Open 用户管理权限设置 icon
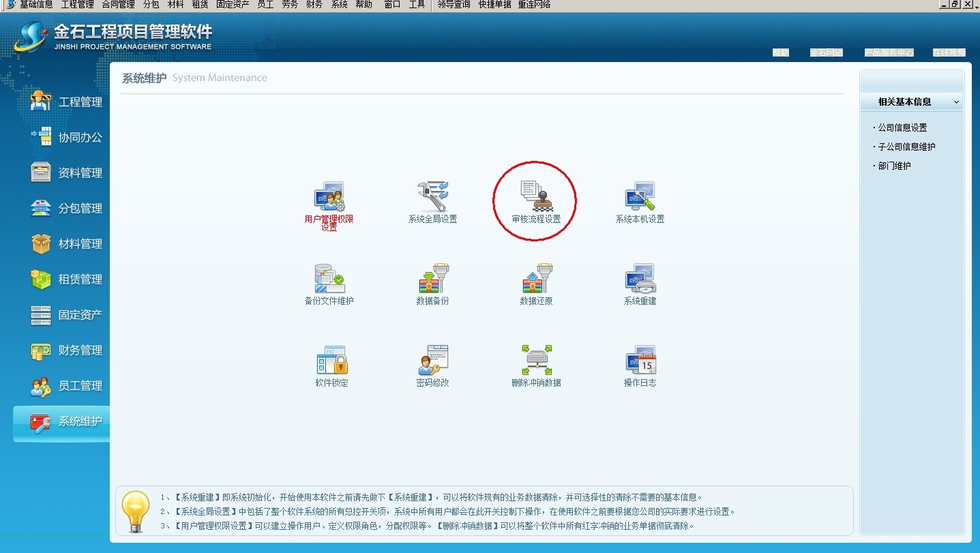 pos(329,197)
